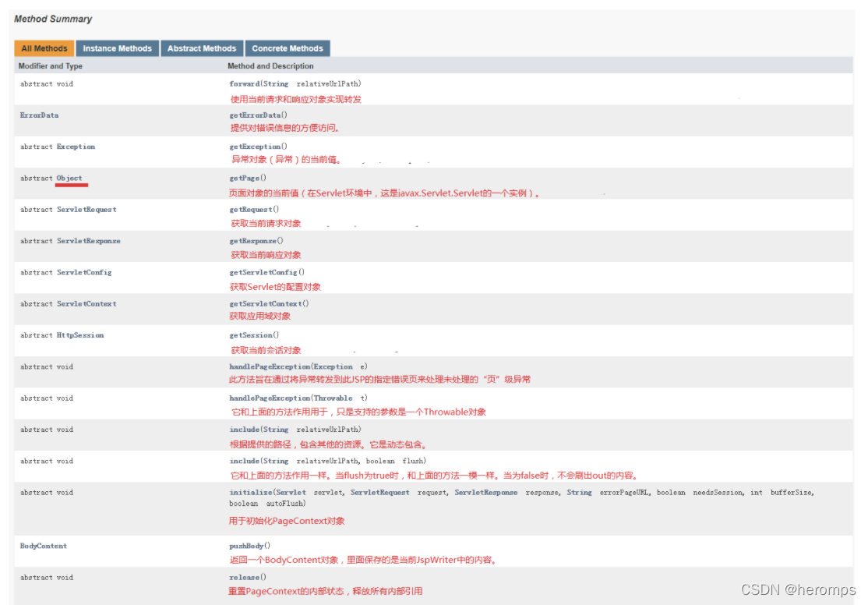Open the getServletConfig method link
Screen dimensions: 868x605
click(x=263, y=273)
